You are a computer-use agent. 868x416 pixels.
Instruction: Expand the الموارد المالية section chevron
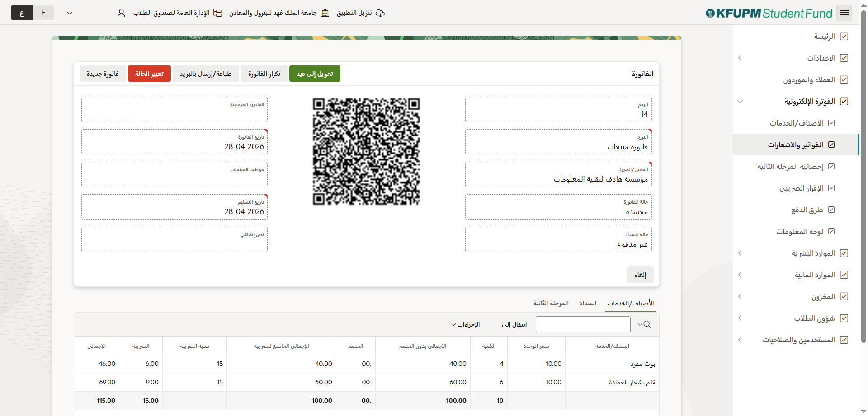[740, 275]
